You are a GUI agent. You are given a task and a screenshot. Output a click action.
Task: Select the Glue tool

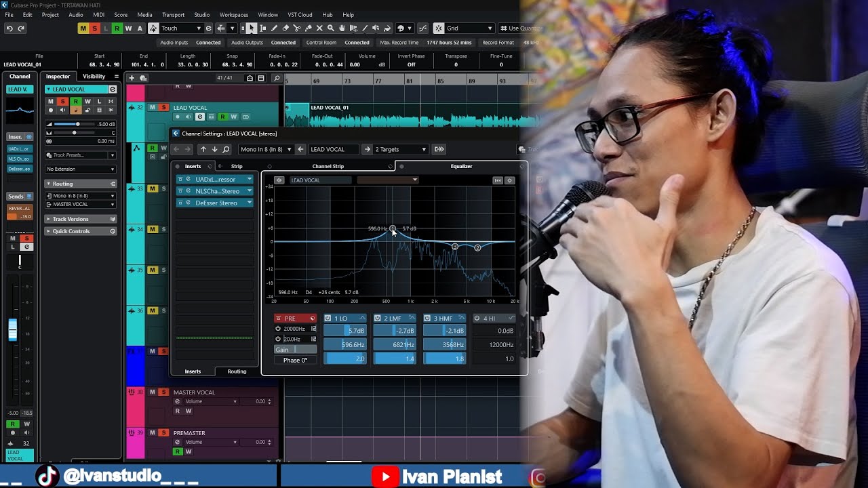point(309,28)
